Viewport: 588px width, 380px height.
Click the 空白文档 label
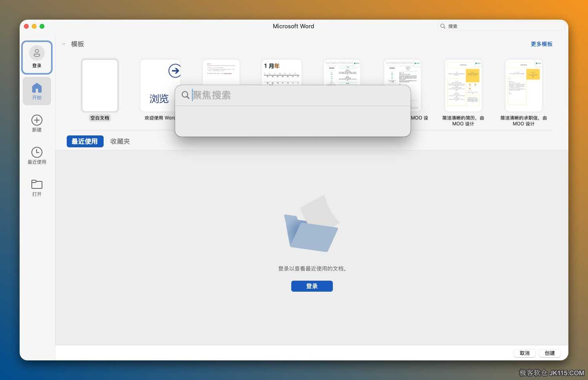pos(100,118)
